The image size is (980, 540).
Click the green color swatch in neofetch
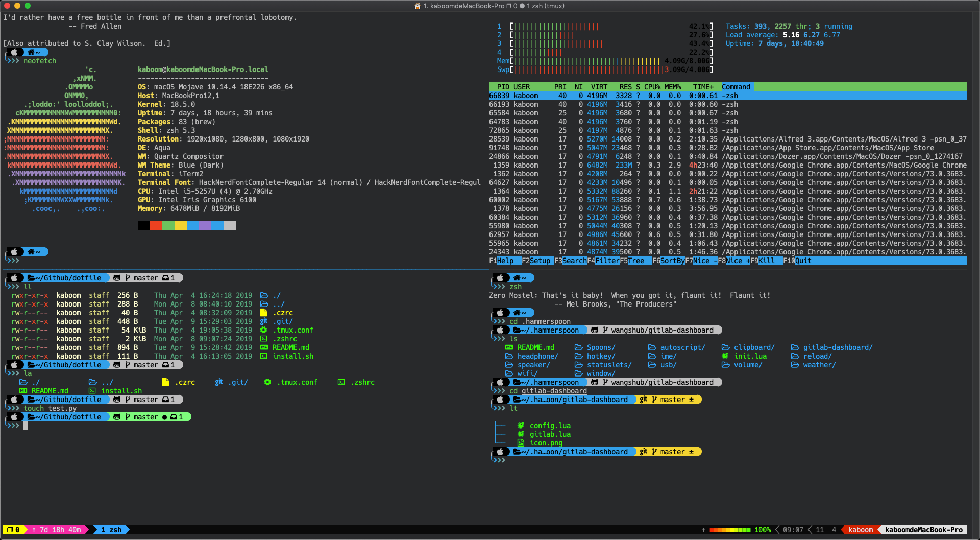click(x=168, y=225)
